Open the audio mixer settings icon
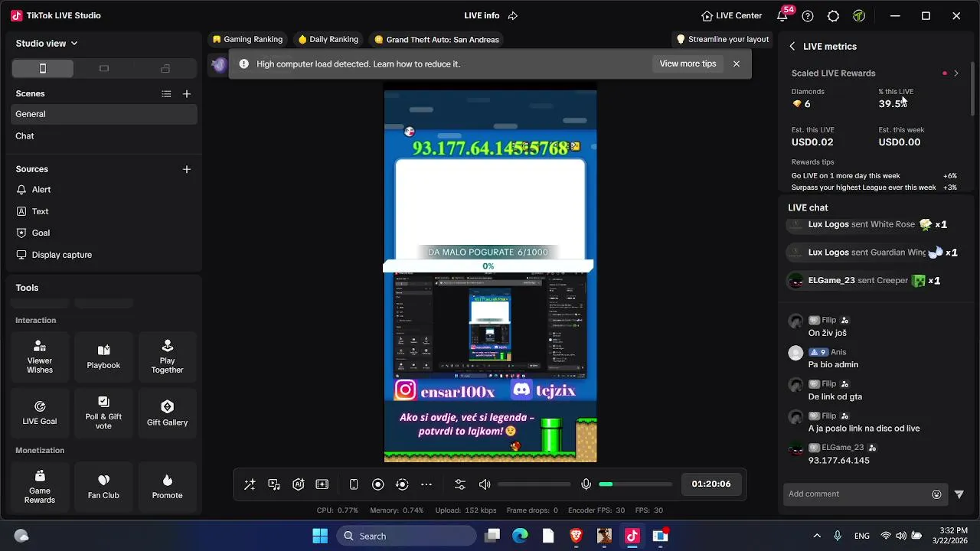The image size is (980, 551). pos(460,484)
